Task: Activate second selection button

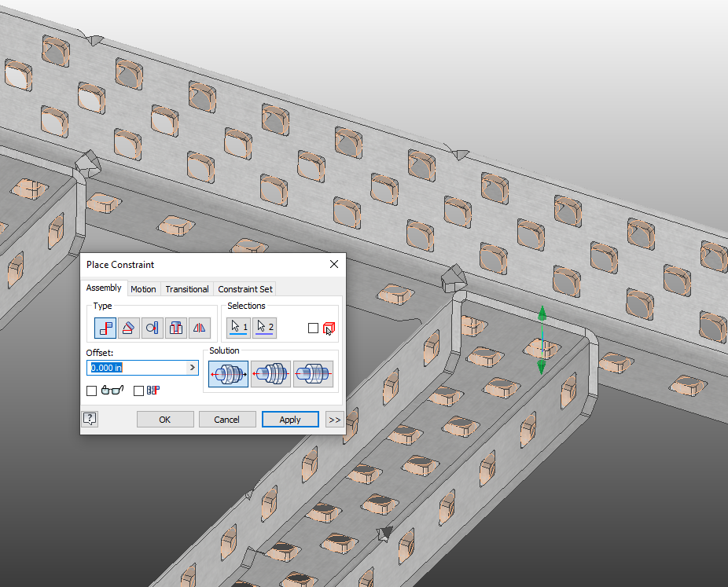Action: point(265,328)
